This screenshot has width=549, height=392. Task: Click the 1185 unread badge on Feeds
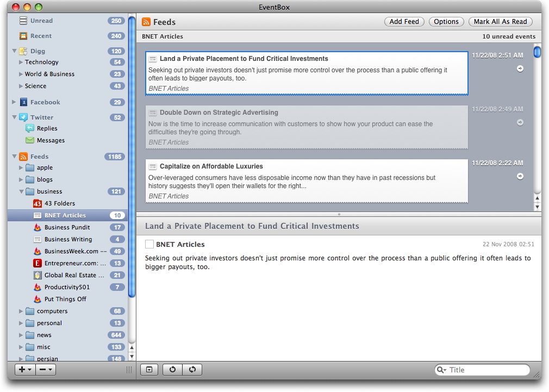click(115, 157)
